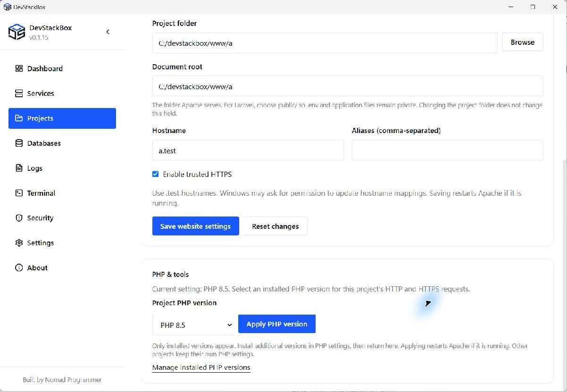Viewport: 567px width, 392px height.
Task: Click Save website settings button
Action: click(195, 226)
